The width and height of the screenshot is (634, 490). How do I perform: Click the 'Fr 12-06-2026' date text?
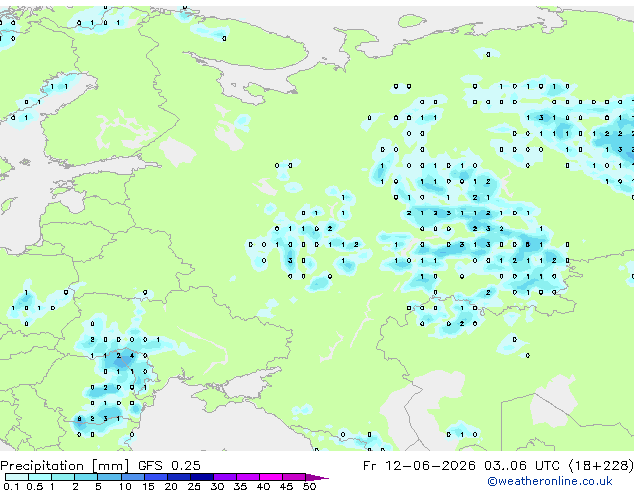point(419,466)
